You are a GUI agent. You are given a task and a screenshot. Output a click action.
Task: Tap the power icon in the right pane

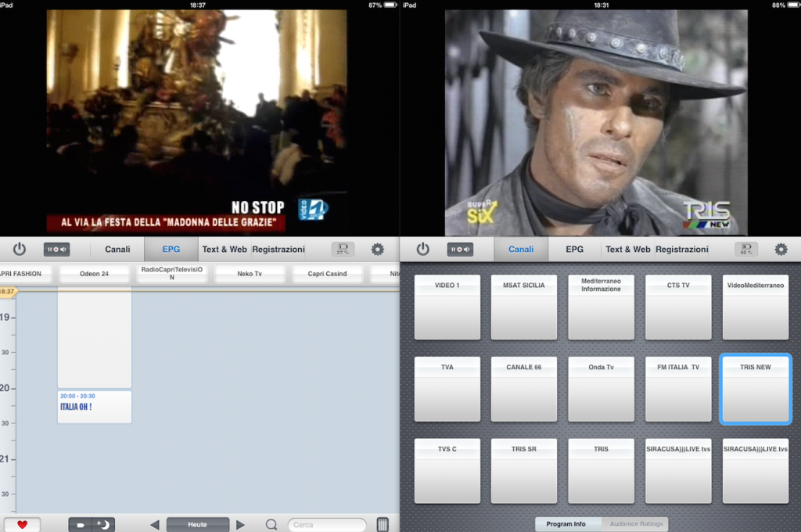pos(423,250)
